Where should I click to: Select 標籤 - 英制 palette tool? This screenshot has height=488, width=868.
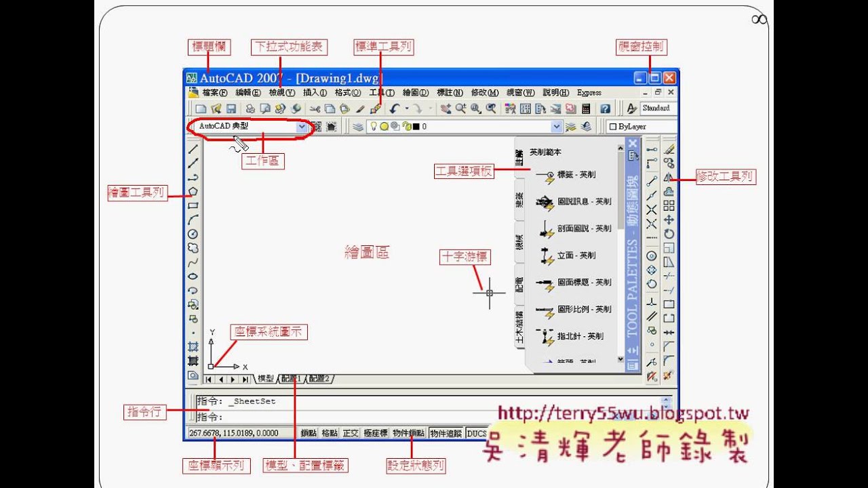click(565, 176)
